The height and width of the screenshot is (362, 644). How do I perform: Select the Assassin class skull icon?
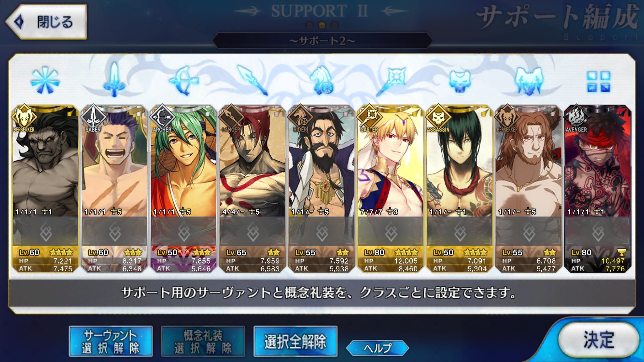tap(460, 80)
